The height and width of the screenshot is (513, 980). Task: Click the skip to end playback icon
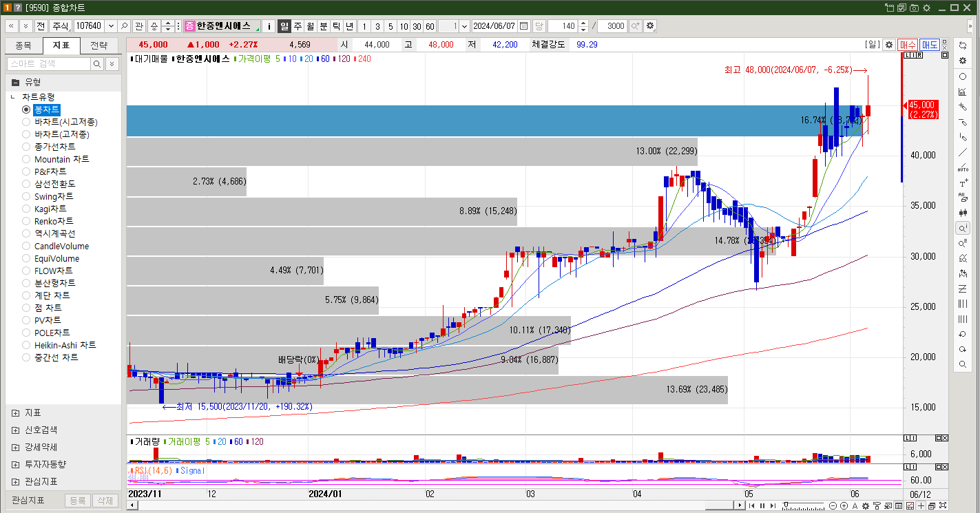[773, 506]
